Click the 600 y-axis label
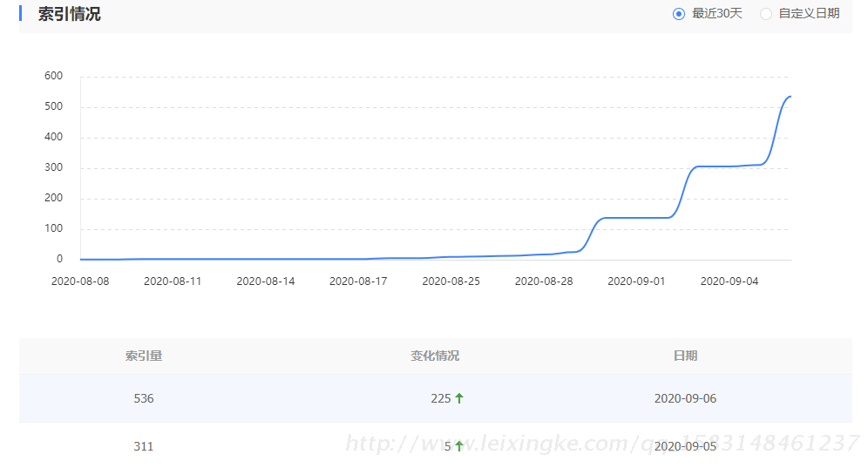The width and height of the screenshot is (868, 468). click(54, 76)
